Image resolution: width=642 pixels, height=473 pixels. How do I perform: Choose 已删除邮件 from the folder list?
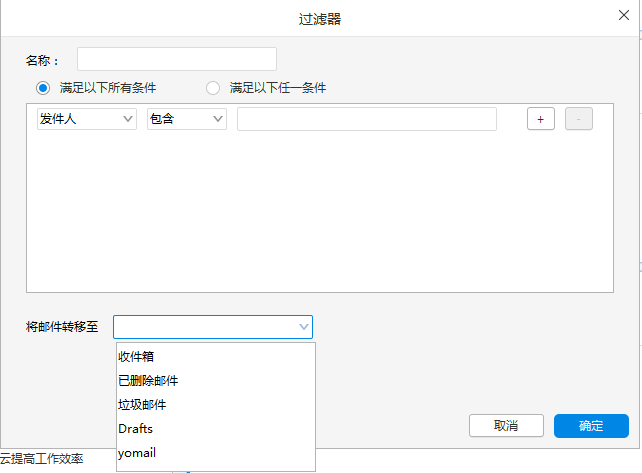(216, 380)
